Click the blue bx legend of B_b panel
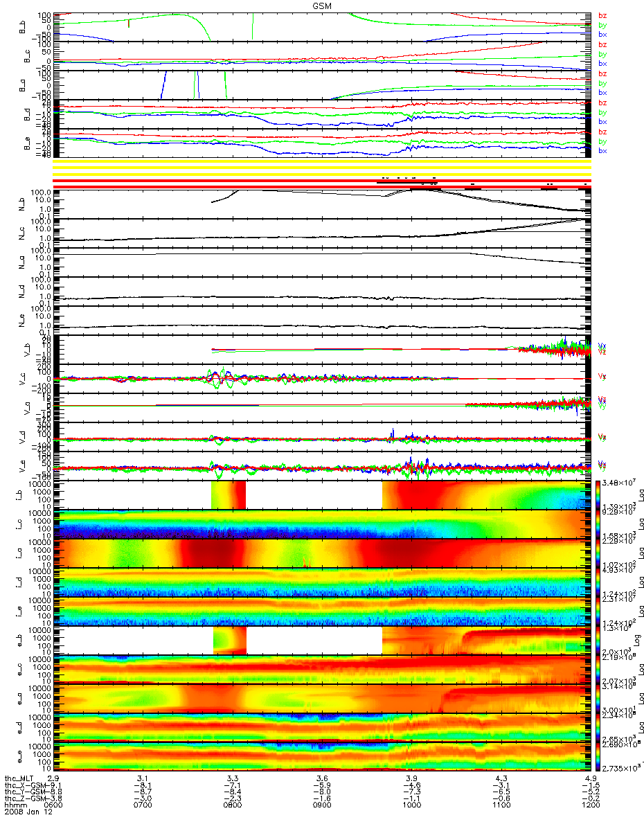Viewport: 644px width, 831px height. [602, 34]
